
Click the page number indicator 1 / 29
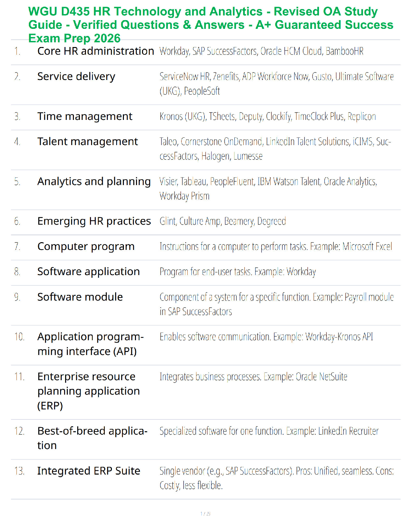[x=205, y=514]
